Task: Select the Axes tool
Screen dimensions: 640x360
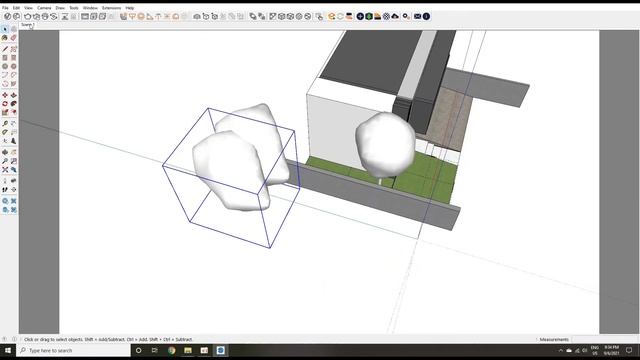Action: tap(5, 141)
